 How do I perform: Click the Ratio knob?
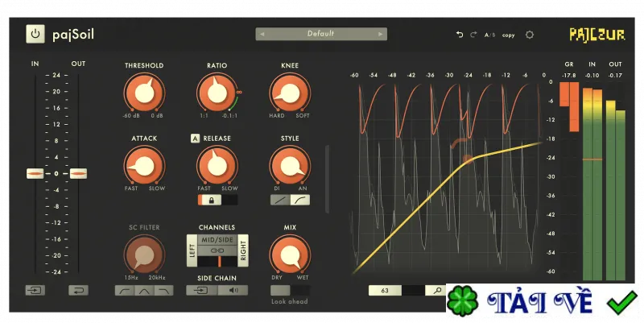(x=217, y=93)
